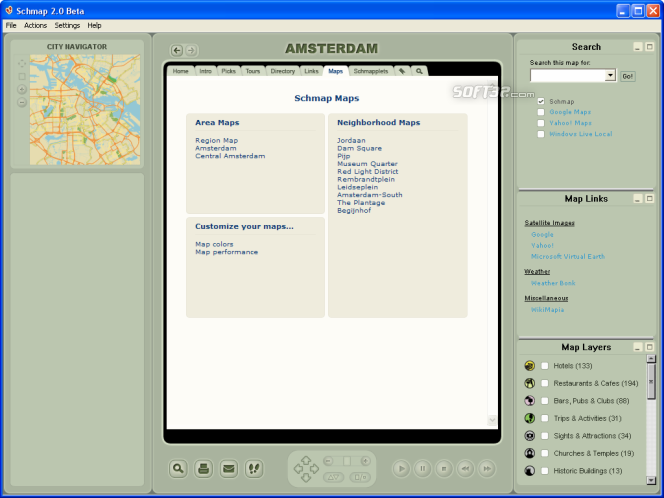Image resolution: width=664 pixels, height=498 pixels.
Task: Tick the Windows Live Local checkbox
Action: 541,134
